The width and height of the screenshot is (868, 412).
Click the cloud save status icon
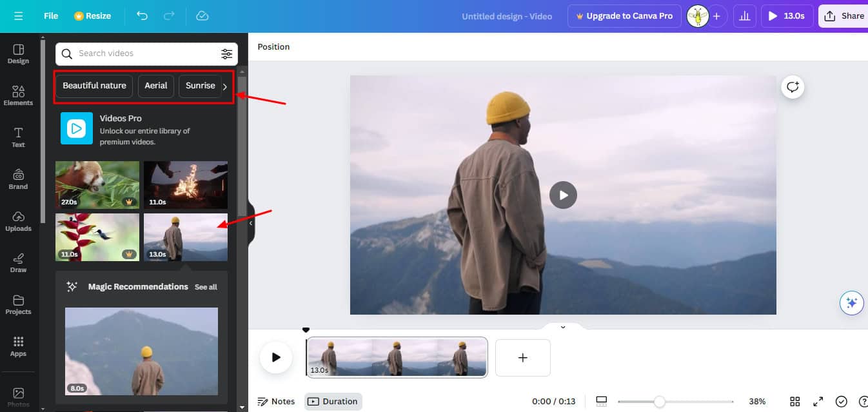tap(202, 16)
